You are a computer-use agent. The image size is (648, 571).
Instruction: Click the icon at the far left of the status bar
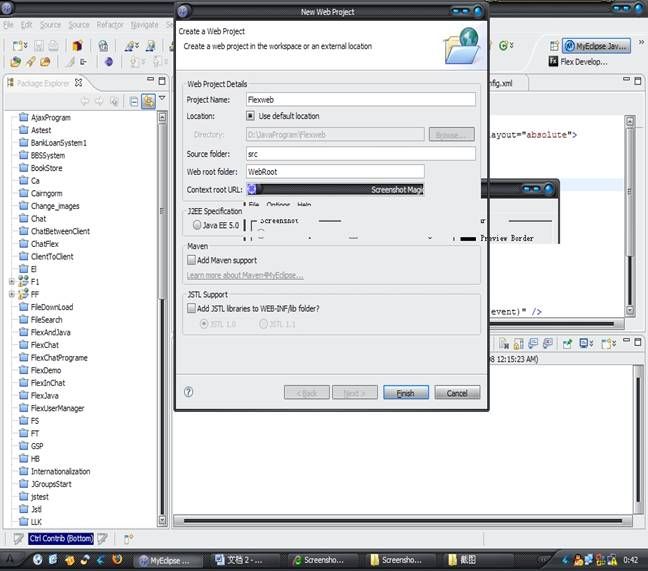pos(18,538)
